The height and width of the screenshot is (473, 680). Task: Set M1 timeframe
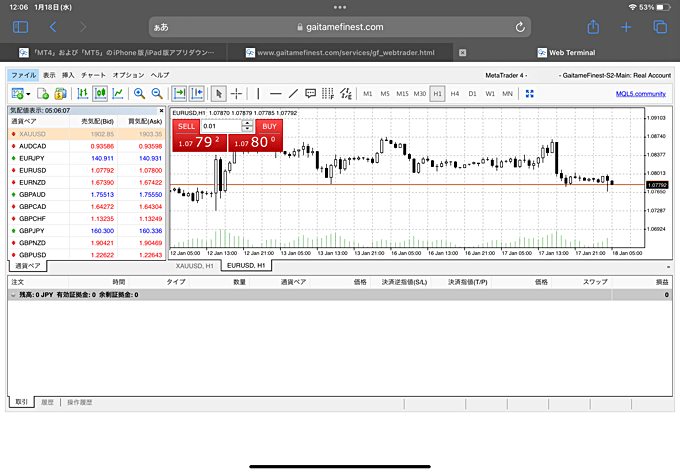pos(368,94)
